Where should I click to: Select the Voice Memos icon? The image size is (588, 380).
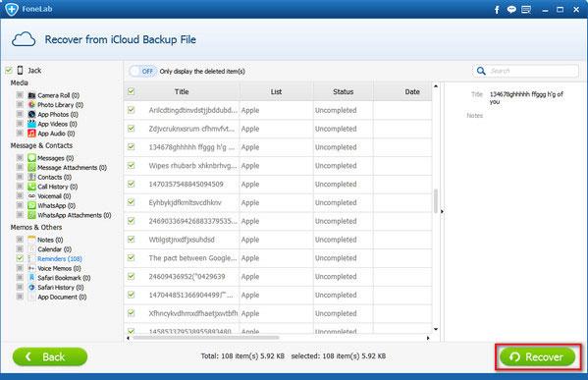31,268
